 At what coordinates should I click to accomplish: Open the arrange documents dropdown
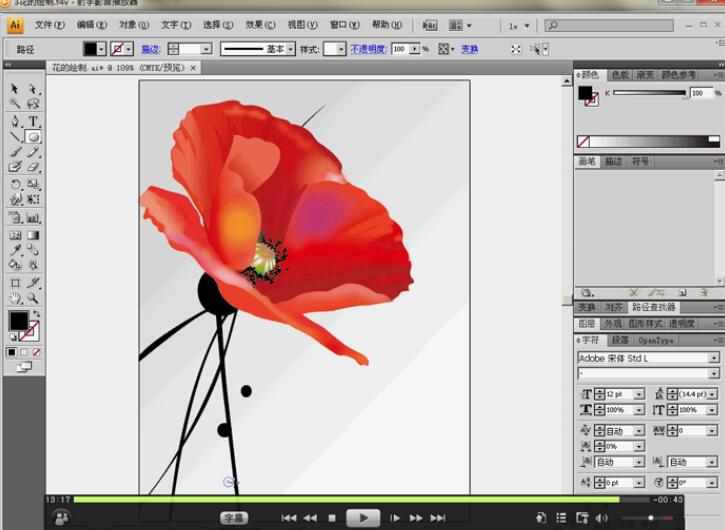(x=461, y=25)
